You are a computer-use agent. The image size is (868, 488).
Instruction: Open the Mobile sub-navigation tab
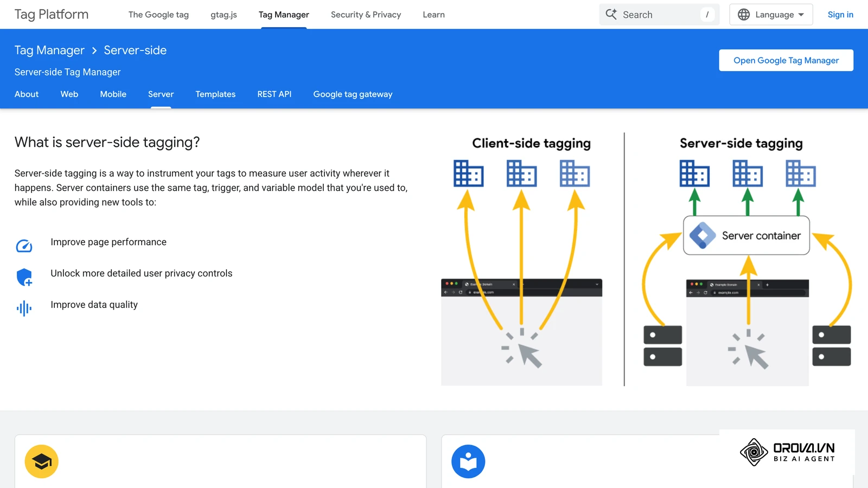113,94
